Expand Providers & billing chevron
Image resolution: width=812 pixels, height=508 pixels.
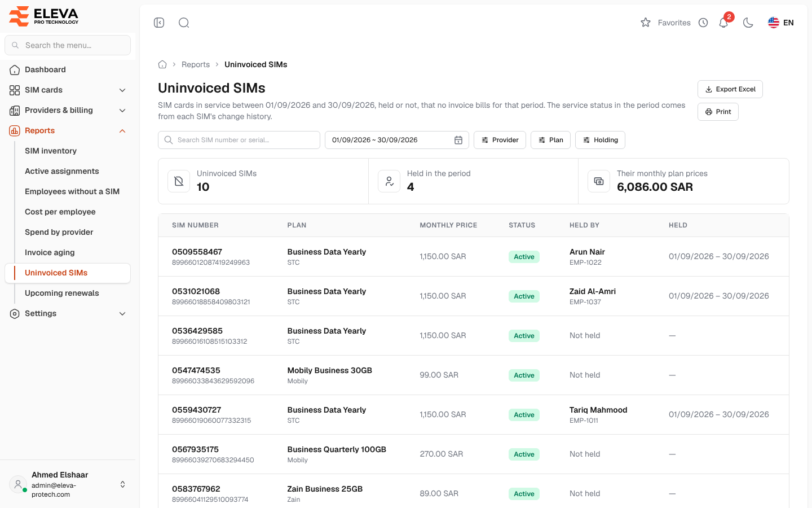pyautogui.click(x=122, y=110)
